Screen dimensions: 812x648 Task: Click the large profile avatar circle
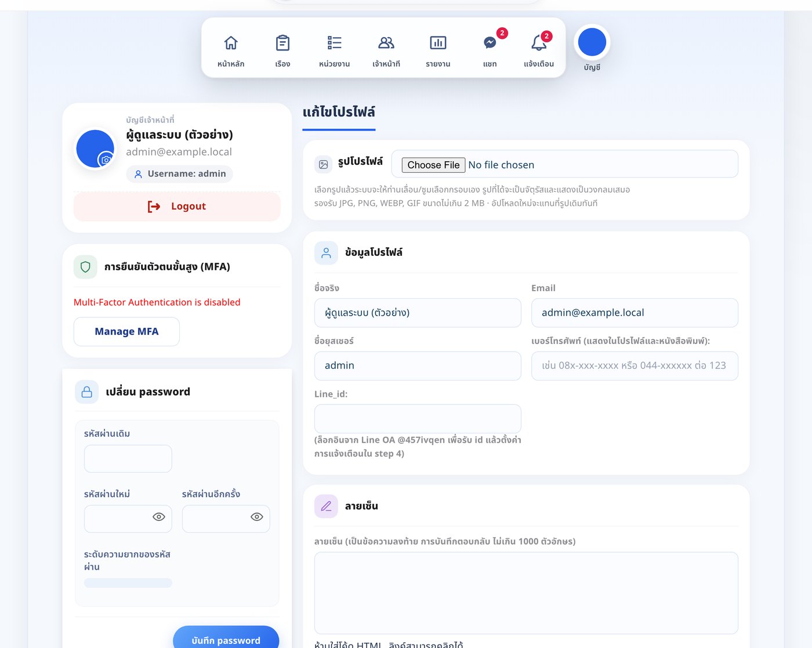(95, 149)
